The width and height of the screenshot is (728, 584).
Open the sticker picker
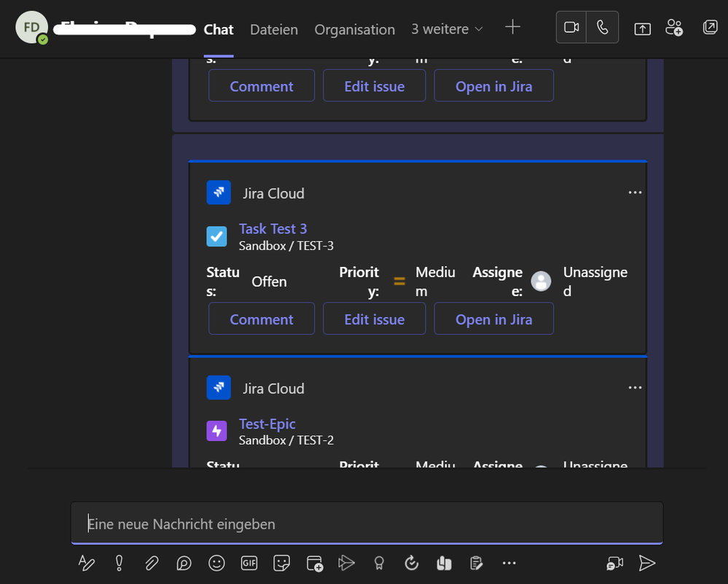coord(281,563)
